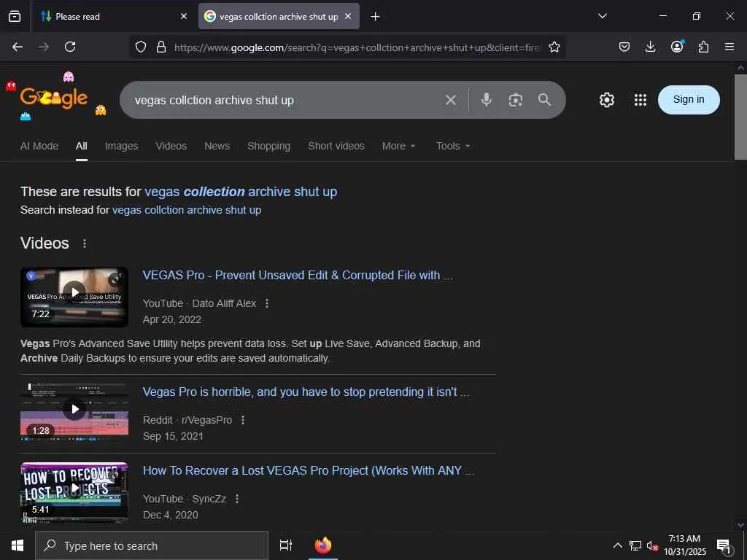
Task: Click the Firefox URL address bar
Action: click(x=357, y=47)
